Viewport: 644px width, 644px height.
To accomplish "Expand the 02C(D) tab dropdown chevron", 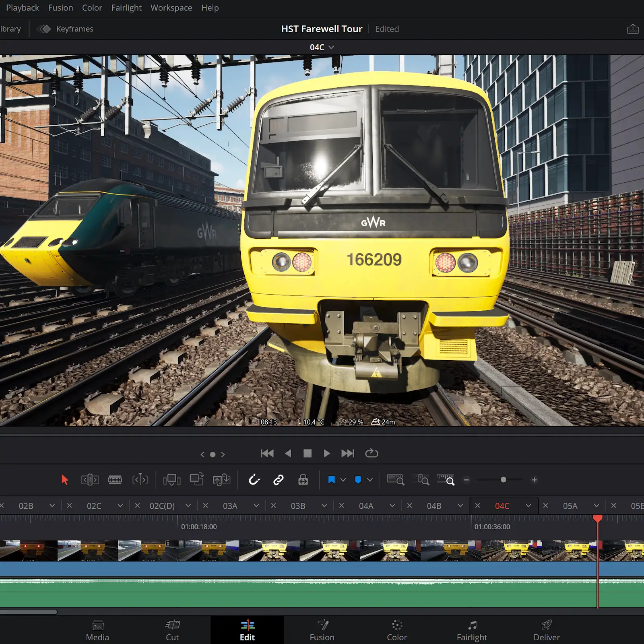I will 188,506.
